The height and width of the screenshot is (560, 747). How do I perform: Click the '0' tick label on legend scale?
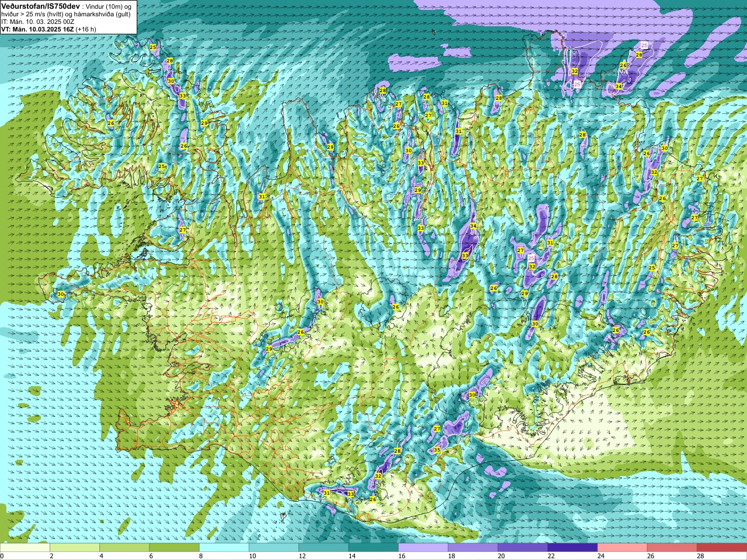click(2, 556)
